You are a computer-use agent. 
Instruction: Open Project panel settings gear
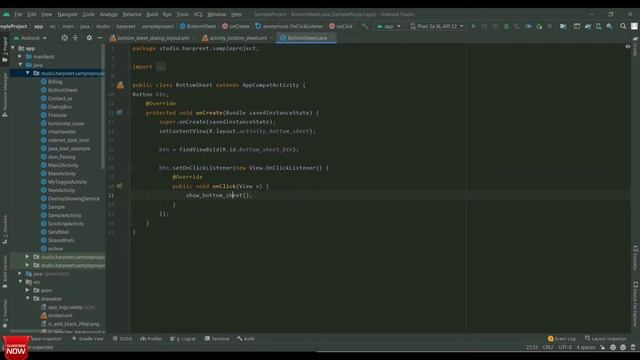[89, 38]
